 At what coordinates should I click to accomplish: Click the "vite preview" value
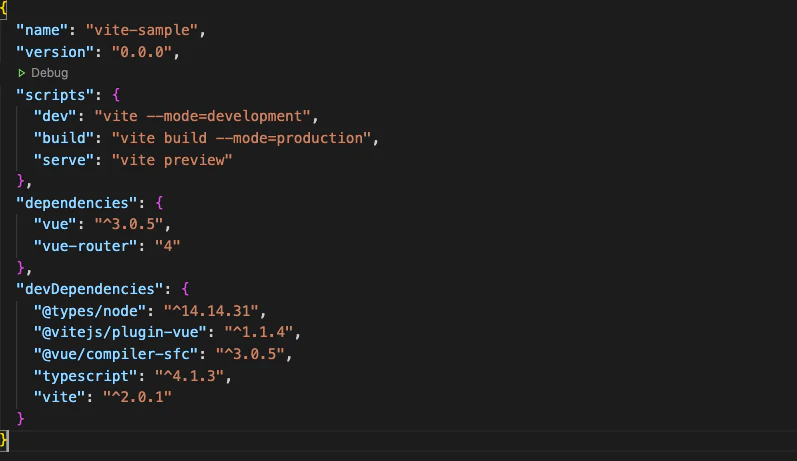click(172, 160)
